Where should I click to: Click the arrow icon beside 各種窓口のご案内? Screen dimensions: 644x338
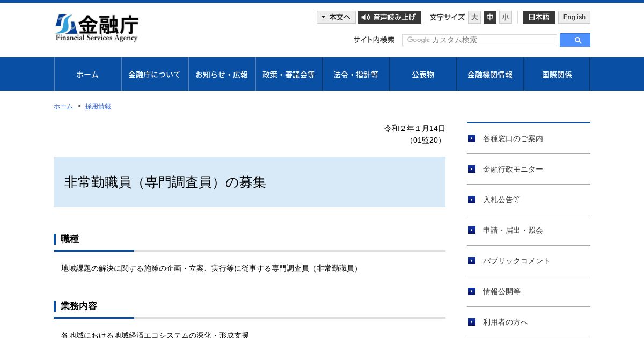point(472,138)
